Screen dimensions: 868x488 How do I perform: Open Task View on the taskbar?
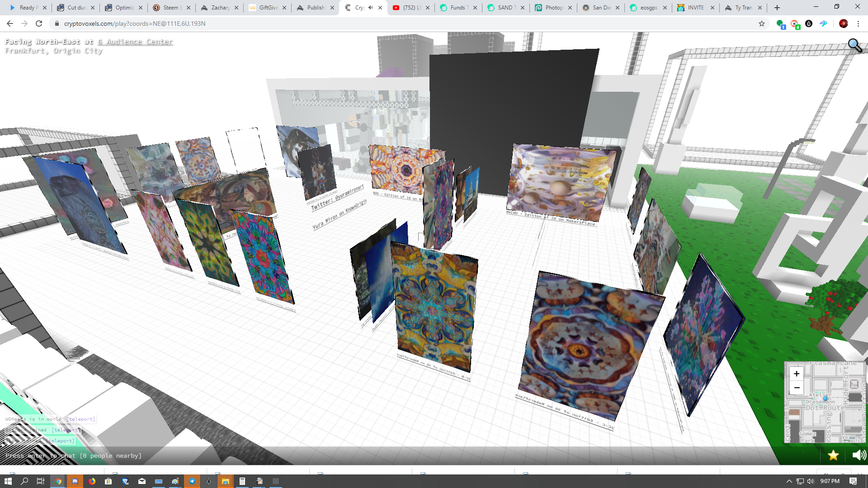pyautogui.click(x=41, y=481)
